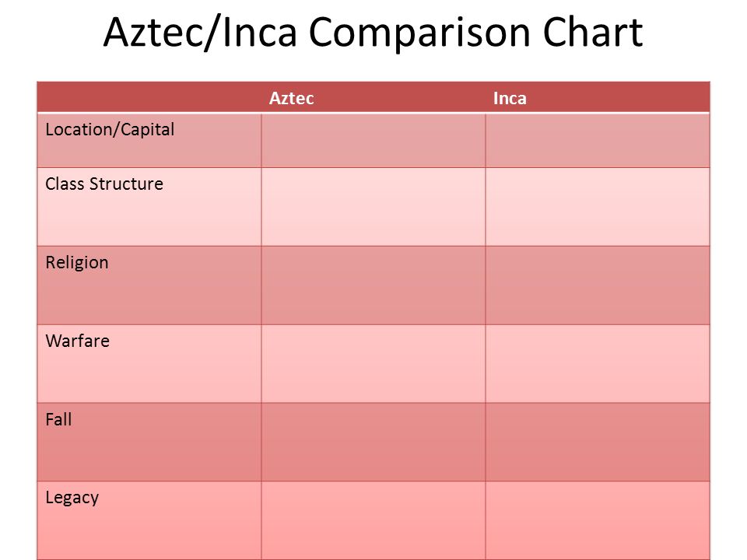
Task: Select the Inca column header
Action: (x=510, y=98)
